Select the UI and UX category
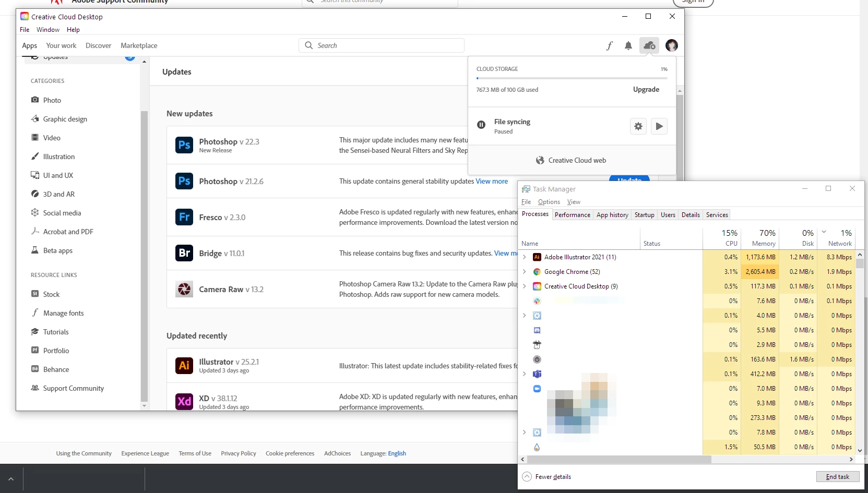Image resolution: width=868 pixels, height=493 pixels. [x=52, y=175]
